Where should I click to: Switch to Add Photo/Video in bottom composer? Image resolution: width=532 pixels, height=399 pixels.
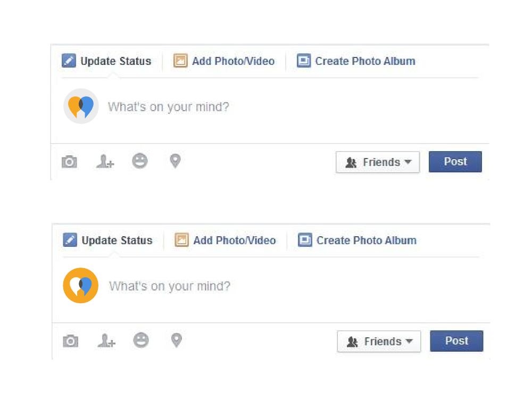click(x=225, y=240)
